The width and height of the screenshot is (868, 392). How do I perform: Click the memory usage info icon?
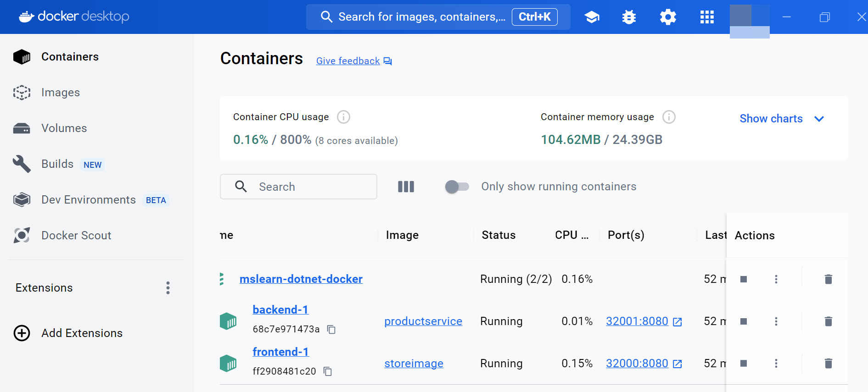[669, 117]
